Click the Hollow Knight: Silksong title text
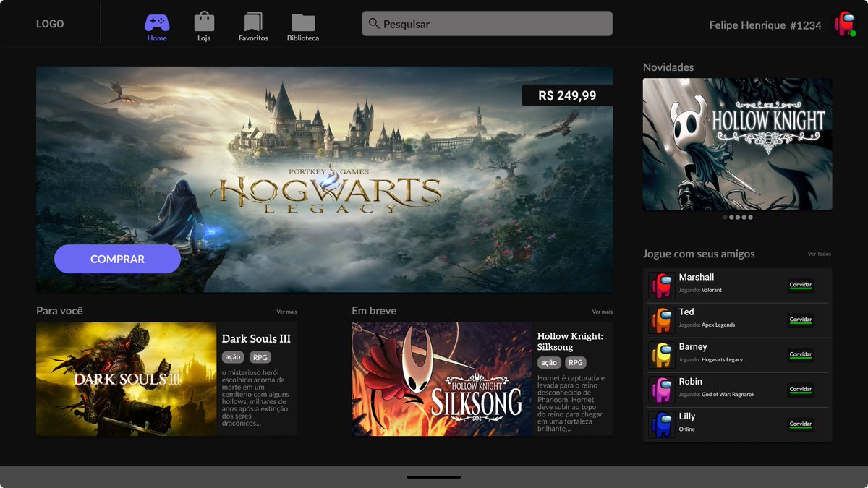This screenshot has height=488, width=868. pos(570,341)
